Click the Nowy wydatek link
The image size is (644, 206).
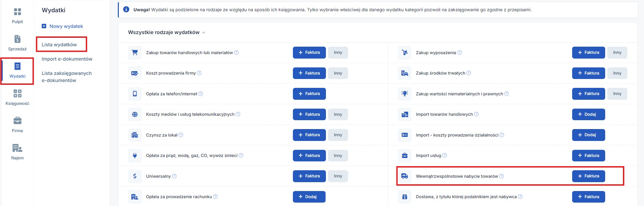66,26
